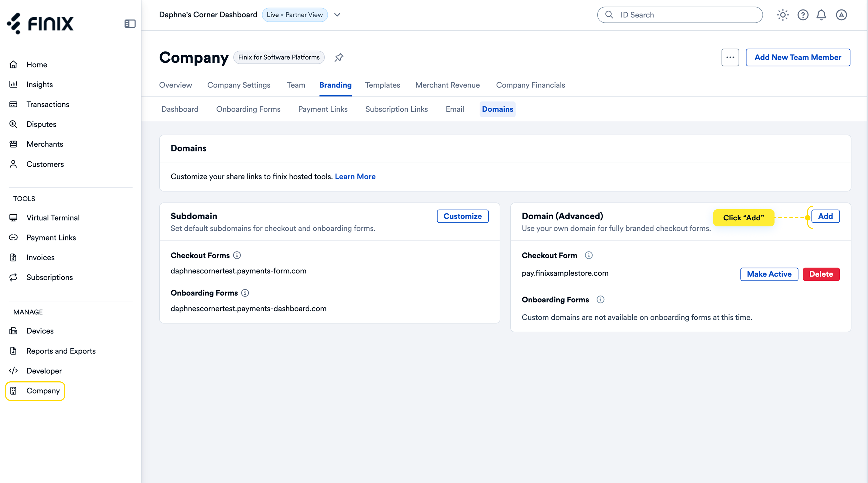Click the Finix logo
Viewport: 868px width, 483px height.
[x=40, y=24]
